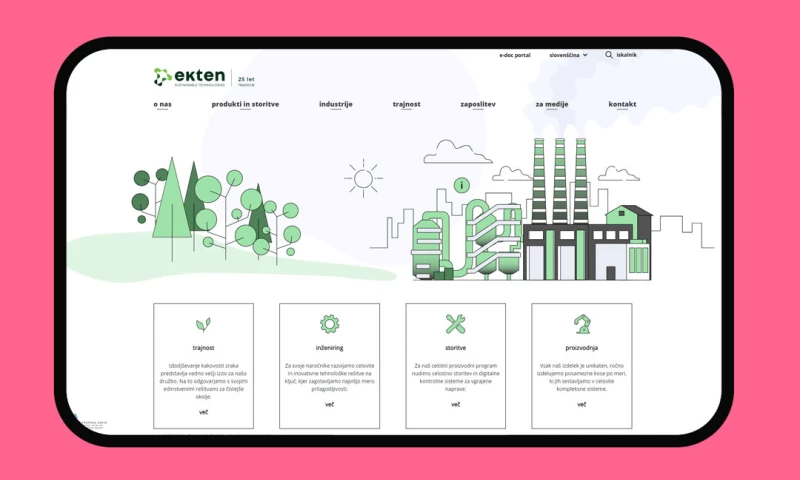The width and height of the screenshot is (800, 480).
Task: Open the 'za medije' menu
Action: pos(552,104)
